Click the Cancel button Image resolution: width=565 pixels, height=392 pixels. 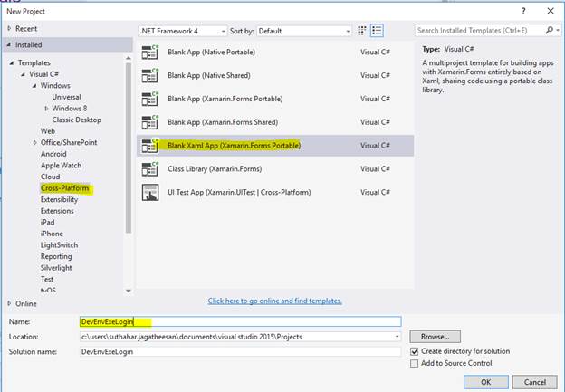click(535, 382)
